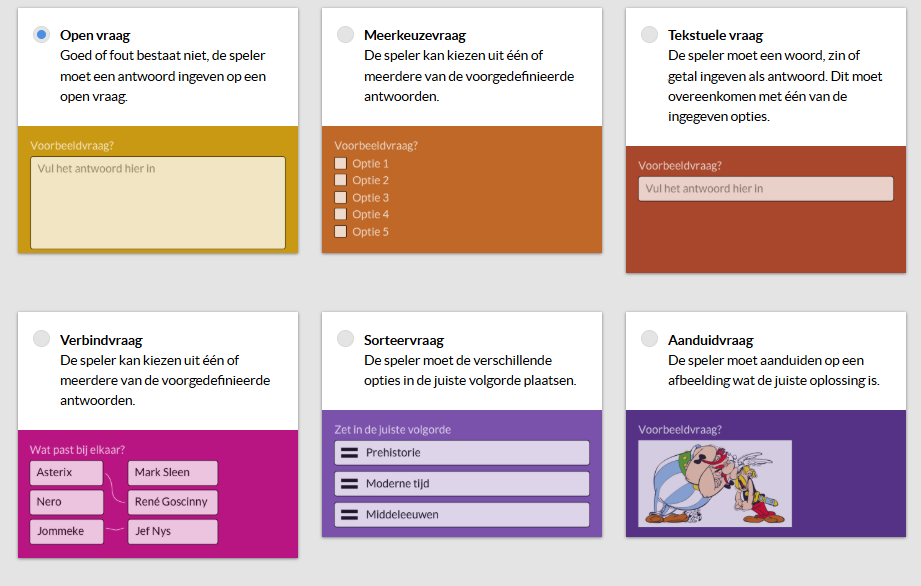Click the Jef Nys matching box

click(x=172, y=532)
